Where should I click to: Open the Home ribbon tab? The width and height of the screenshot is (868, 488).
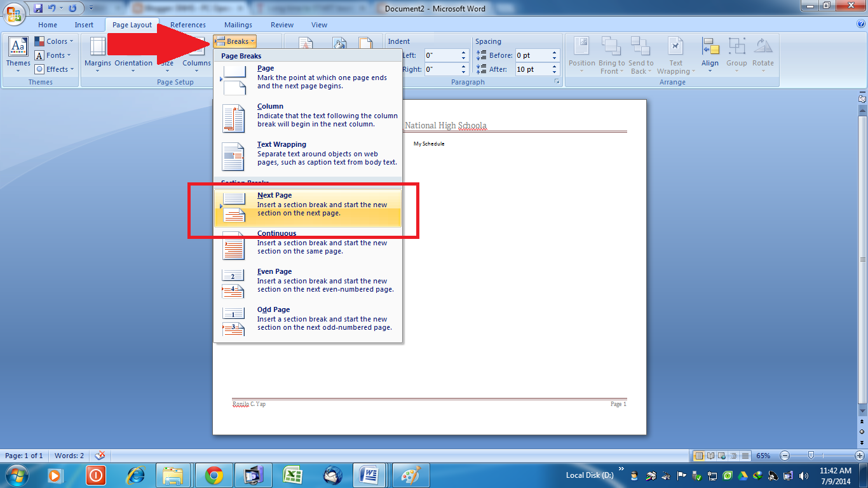tap(48, 25)
